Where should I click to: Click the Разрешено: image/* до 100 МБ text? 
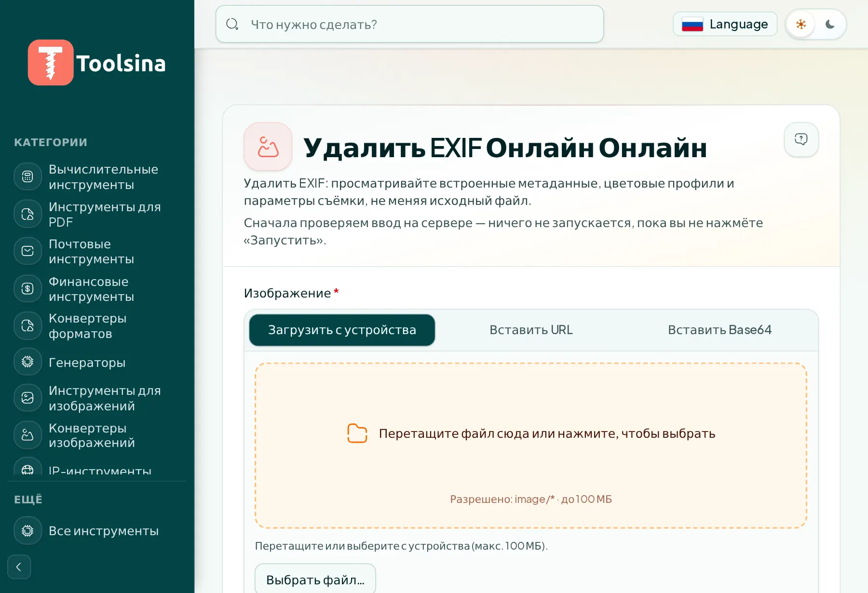pos(531,499)
